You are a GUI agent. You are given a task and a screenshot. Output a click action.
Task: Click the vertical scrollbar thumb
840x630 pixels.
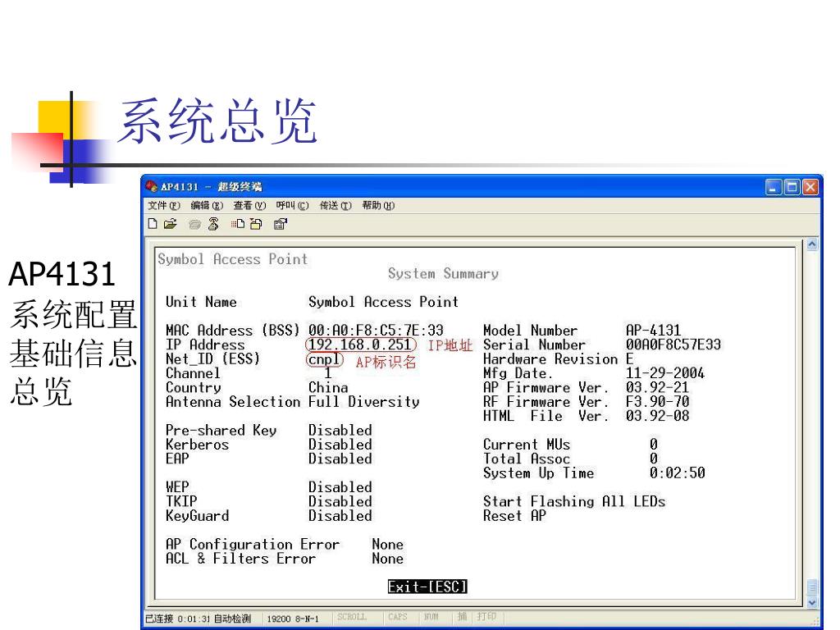click(812, 587)
